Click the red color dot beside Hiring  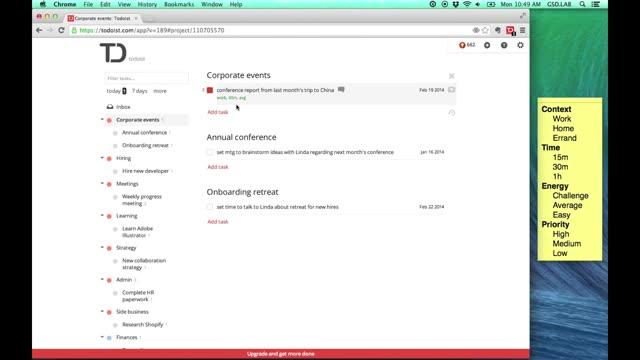tap(109, 158)
